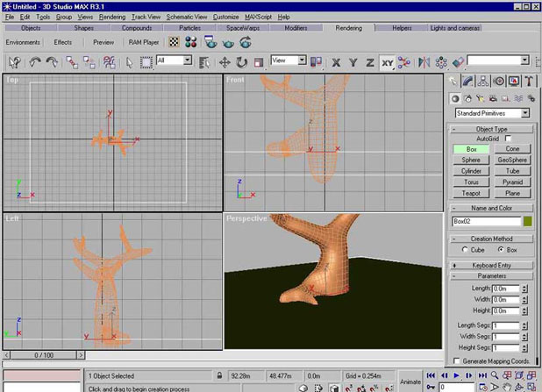Open the Hierarchy command panel tab
This screenshot has height=392, width=542.
[x=483, y=82]
